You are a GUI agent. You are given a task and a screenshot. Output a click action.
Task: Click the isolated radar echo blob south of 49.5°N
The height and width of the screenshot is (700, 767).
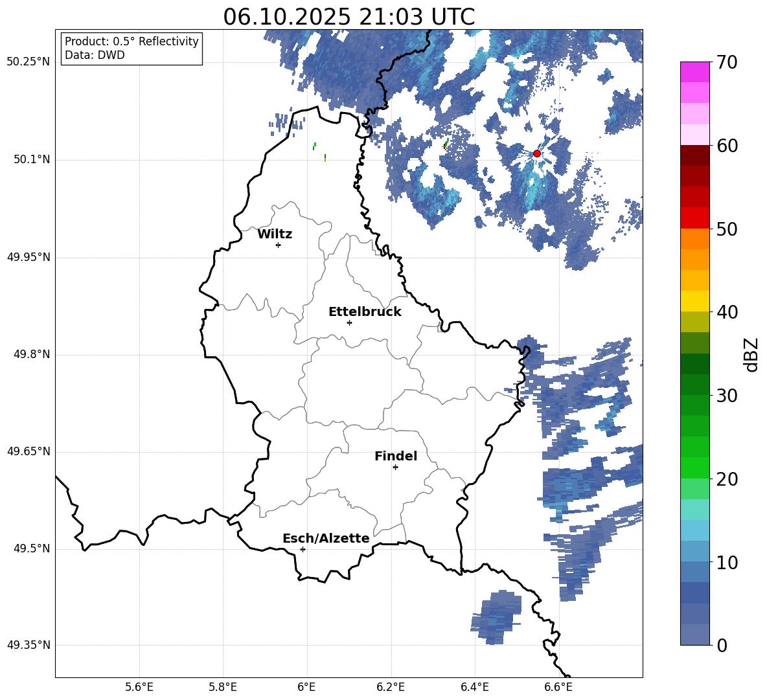[x=496, y=617]
